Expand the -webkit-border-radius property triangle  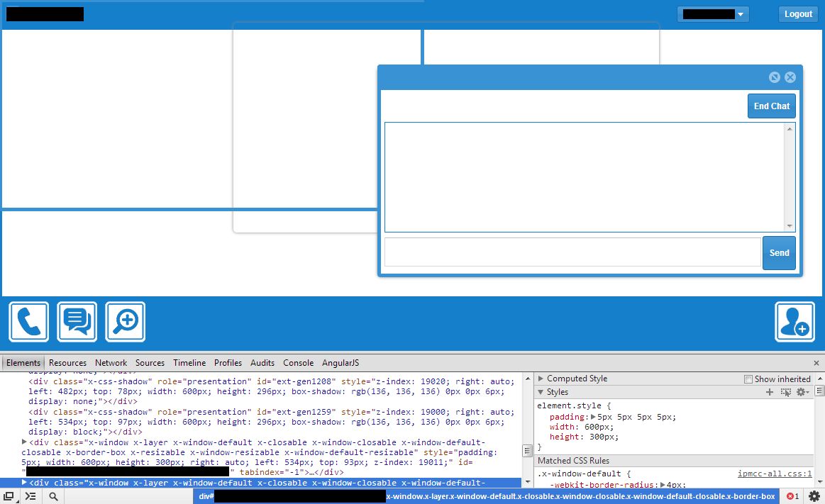pos(663,485)
